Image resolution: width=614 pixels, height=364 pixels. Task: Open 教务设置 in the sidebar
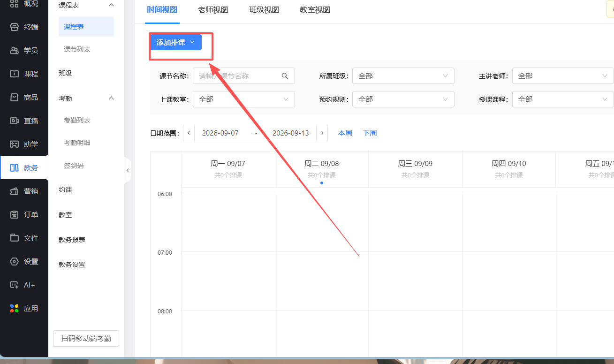[x=72, y=265]
